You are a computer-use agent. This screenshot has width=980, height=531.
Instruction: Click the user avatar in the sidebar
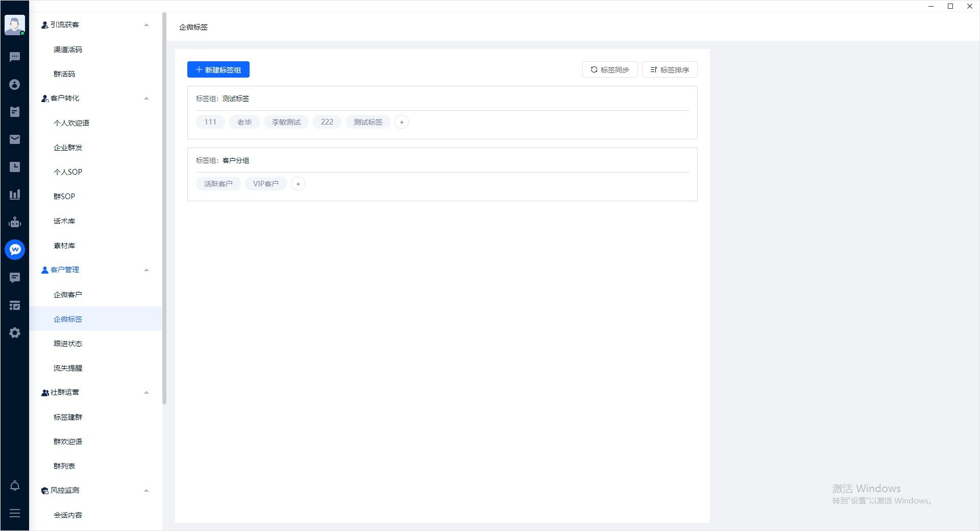point(14,25)
